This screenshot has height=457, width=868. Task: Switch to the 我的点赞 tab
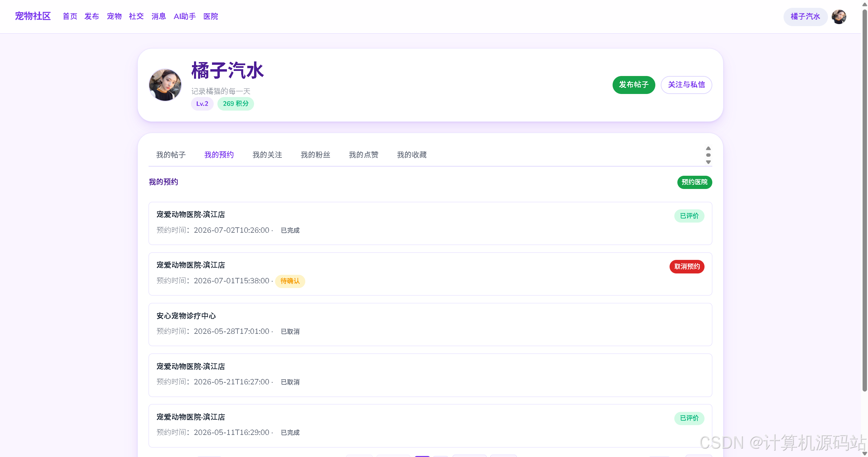[364, 155]
